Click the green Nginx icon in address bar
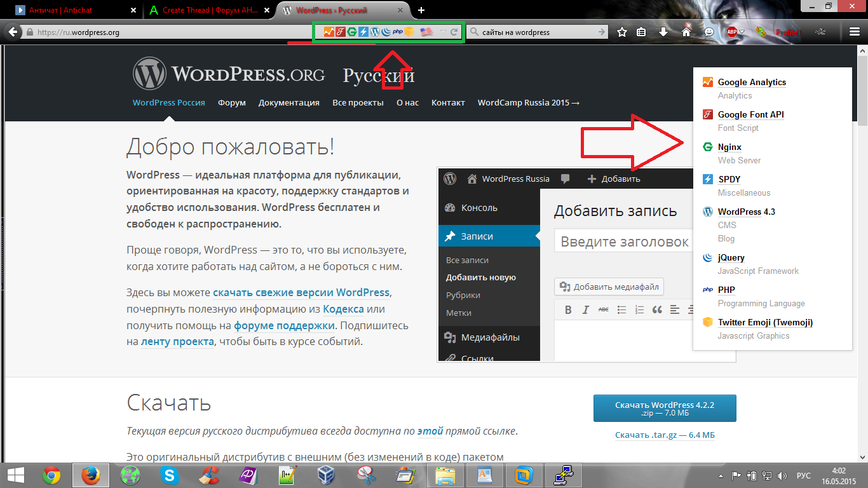Viewport: 868px width, 488px height. 351,32
